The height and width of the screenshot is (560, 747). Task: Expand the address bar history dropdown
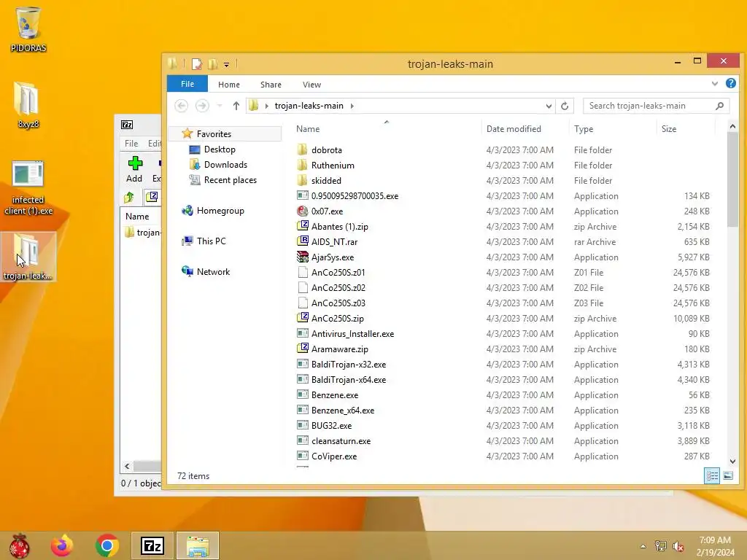549,106
